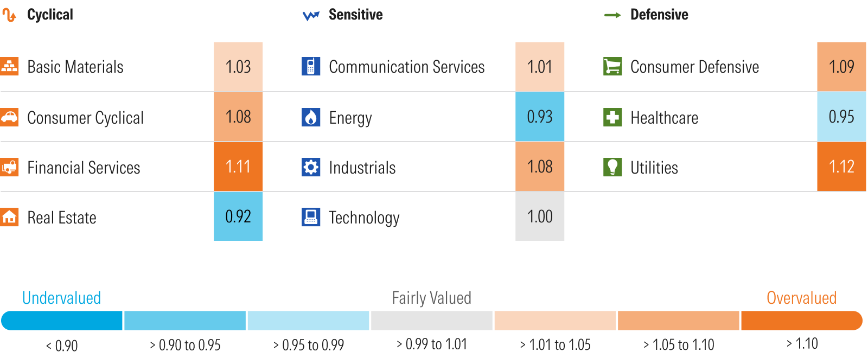Click the Technology computer icon
The width and height of the screenshot is (868, 358).
[311, 217]
